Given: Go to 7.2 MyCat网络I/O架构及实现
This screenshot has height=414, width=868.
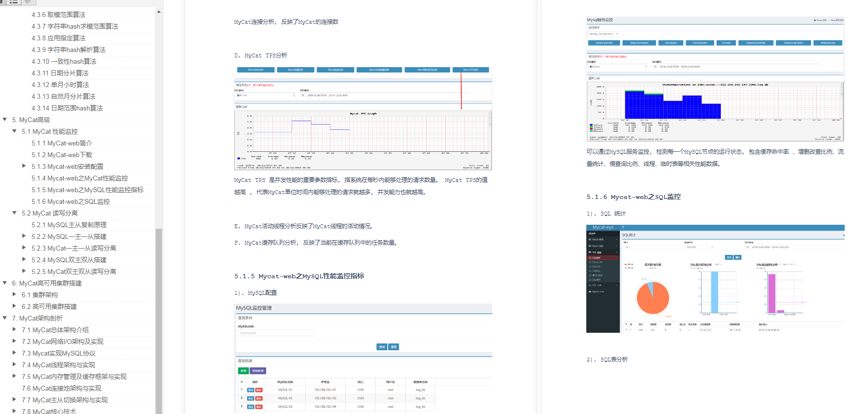Looking at the screenshot, I should click(x=63, y=342).
